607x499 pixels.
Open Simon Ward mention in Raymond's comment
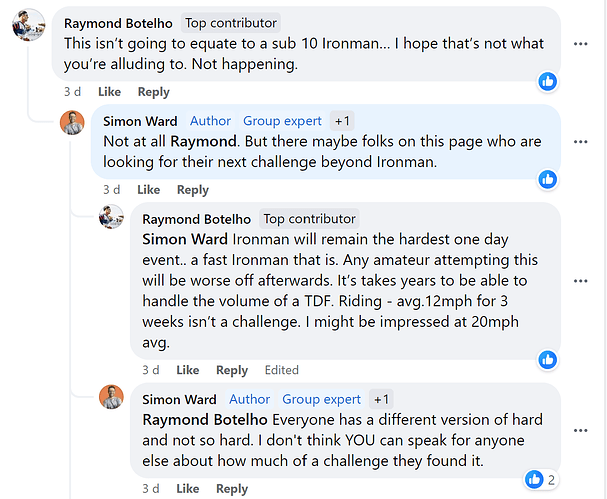coord(185,239)
